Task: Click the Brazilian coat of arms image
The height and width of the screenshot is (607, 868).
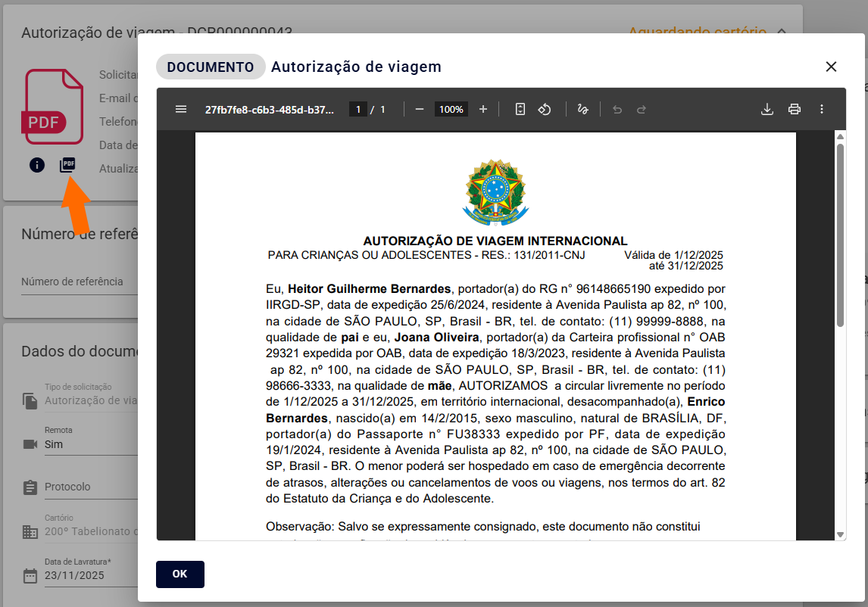Action: pos(495,192)
